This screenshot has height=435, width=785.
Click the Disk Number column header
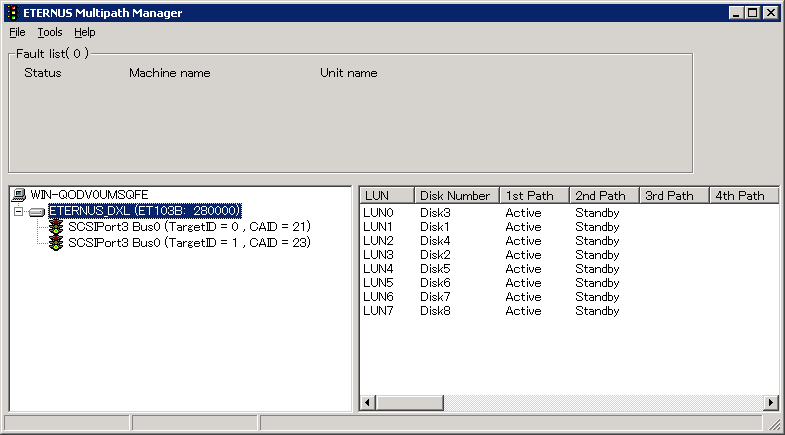click(x=455, y=196)
